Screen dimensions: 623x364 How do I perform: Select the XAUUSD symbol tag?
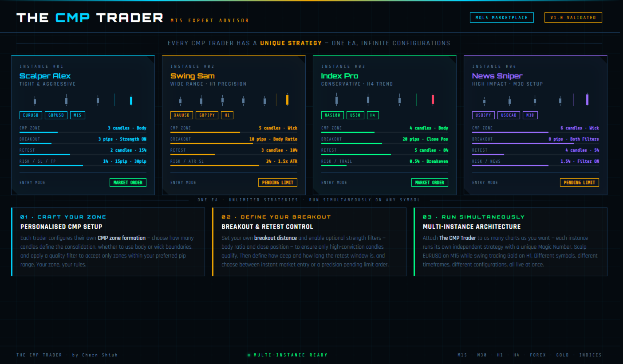coord(181,115)
